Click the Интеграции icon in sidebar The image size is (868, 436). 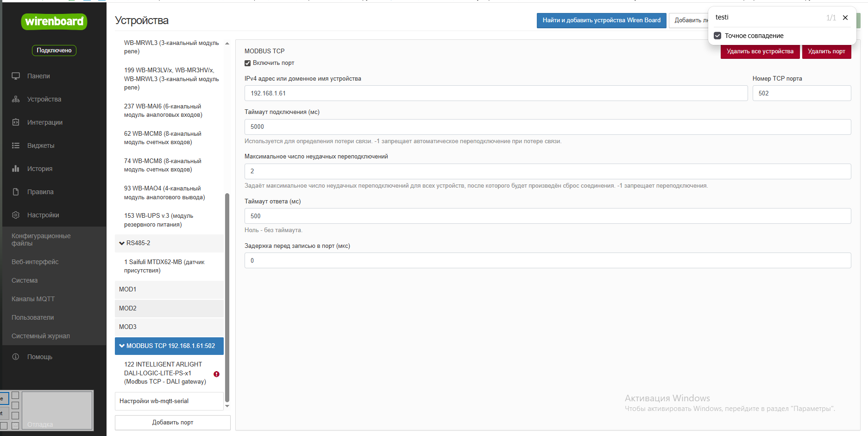[16, 122]
